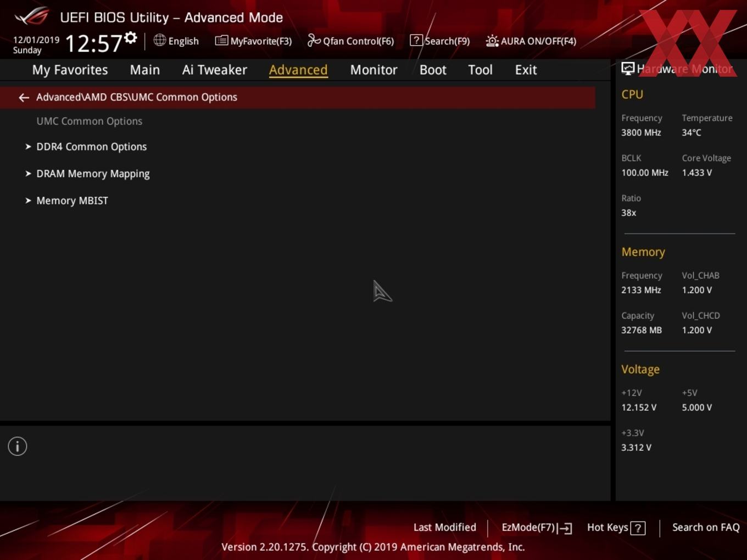
Task: Click the UMC Common Options heading
Action: [90, 121]
